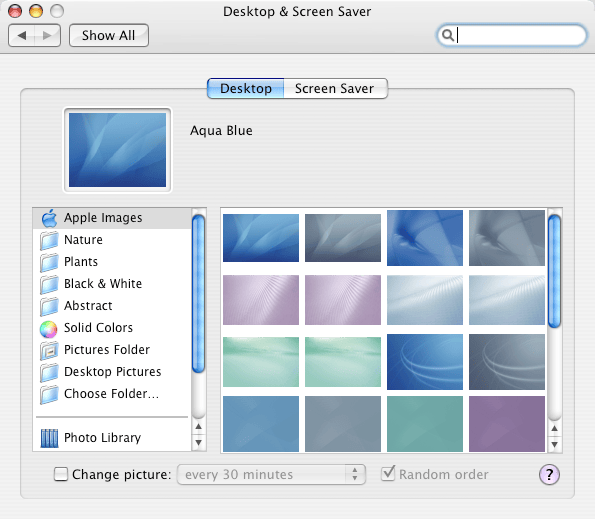Click the Choose Folder… folder icon
This screenshot has width=595, height=519.
click(49, 394)
